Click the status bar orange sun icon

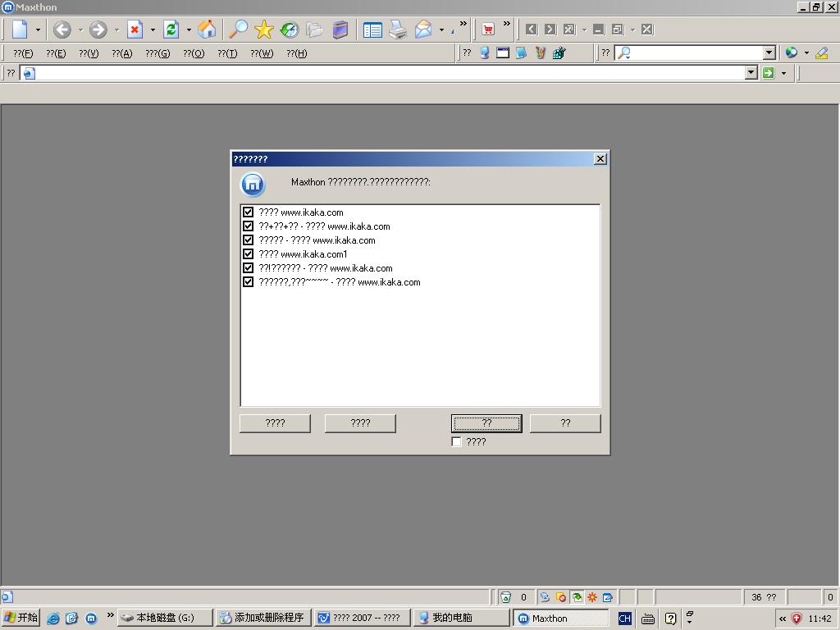point(592,597)
